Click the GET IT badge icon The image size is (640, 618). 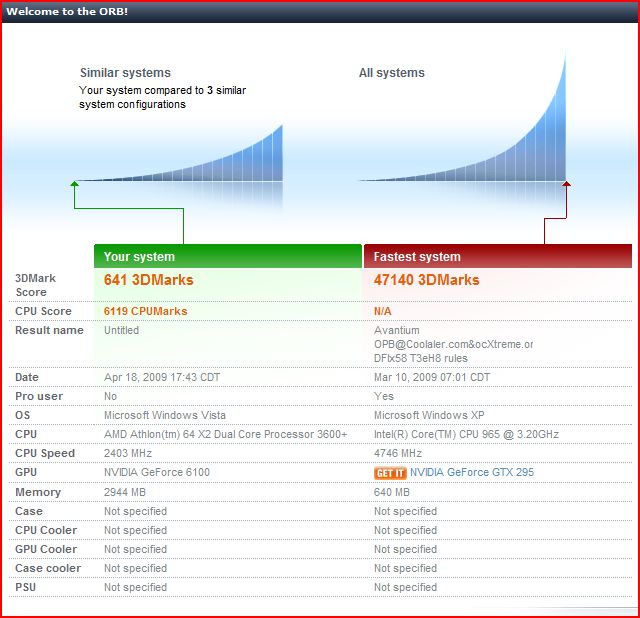pyautogui.click(x=390, y=473)
